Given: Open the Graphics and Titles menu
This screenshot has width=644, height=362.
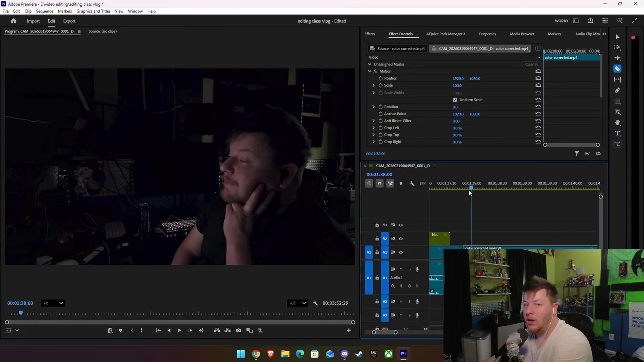Looking at the screenshot, I should coord(94,11).
